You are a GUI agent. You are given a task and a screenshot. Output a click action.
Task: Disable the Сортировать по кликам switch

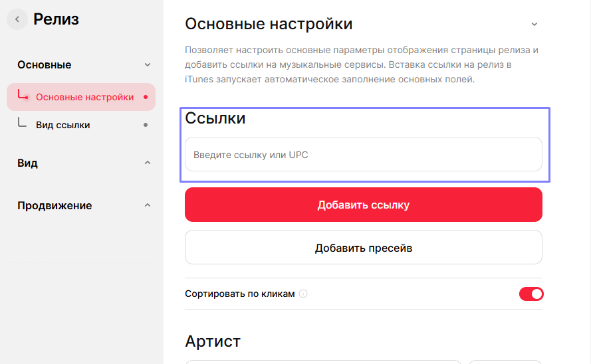pos(531,294)
